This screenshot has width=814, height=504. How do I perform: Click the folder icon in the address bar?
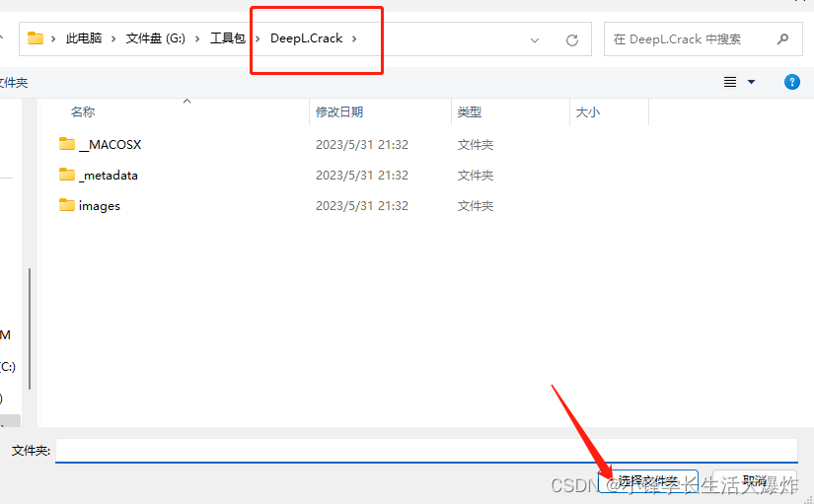(36, 37)
